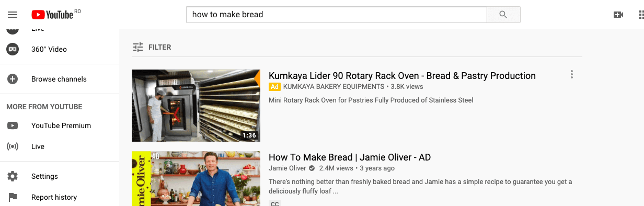Click the '3.8K views' text
This screenshot has height=206, width=644.
pyautogui.click(x=407, y=86)
